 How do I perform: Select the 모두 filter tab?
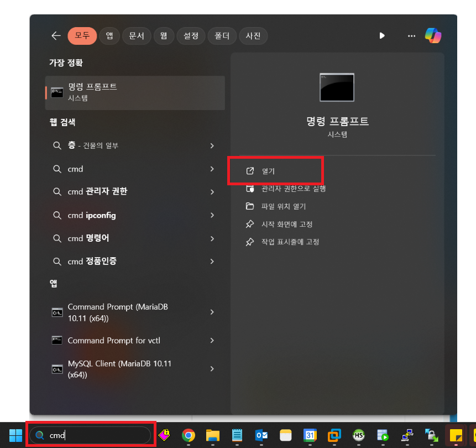(82, 36)
